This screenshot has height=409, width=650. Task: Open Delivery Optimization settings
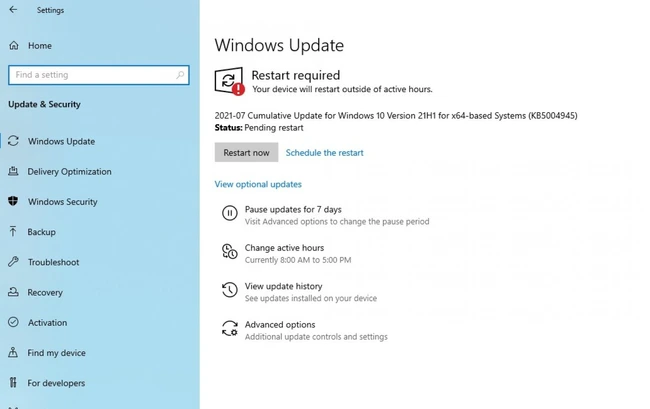[x=69, y=172]
